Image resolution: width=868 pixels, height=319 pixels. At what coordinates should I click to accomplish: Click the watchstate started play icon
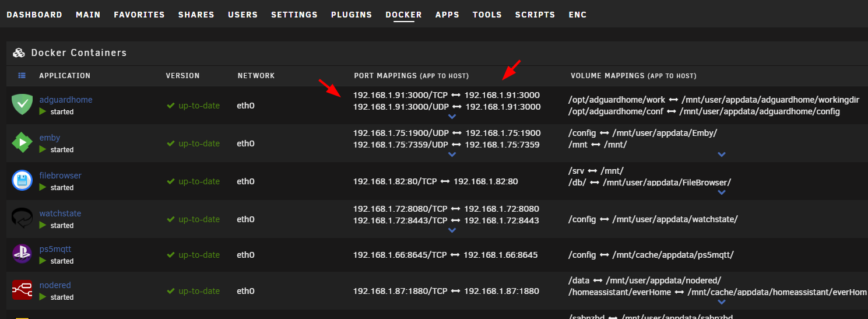coord(43,225)
